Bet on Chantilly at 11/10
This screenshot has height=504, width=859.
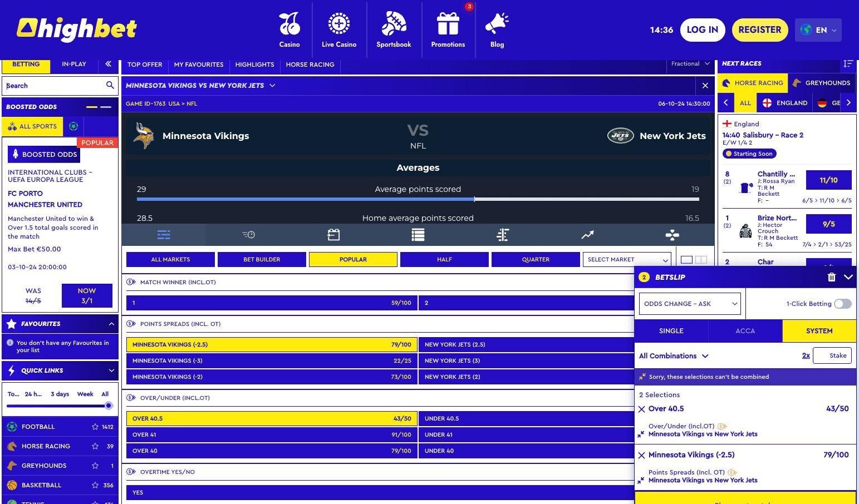click(828, 180)
